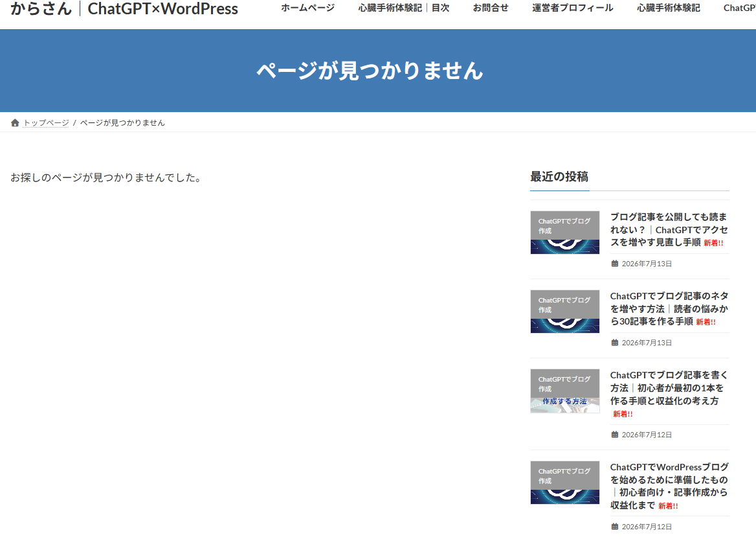Image resolution: width=756 pixels, height=539 pixels.
Task: Click thumbnail of 30記事を作る手順 post
Action: tap(564, 311)
